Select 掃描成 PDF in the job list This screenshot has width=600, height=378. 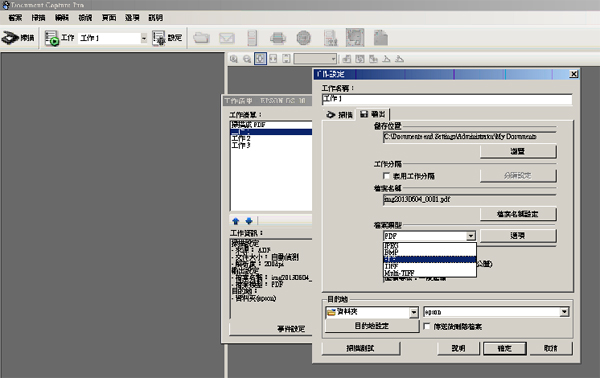[271, 125]
